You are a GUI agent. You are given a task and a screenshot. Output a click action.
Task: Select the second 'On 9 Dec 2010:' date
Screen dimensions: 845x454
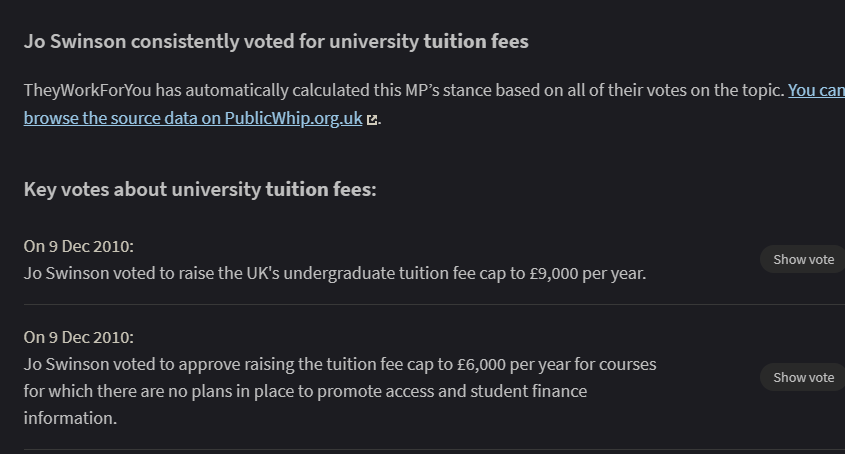point(79,338)
